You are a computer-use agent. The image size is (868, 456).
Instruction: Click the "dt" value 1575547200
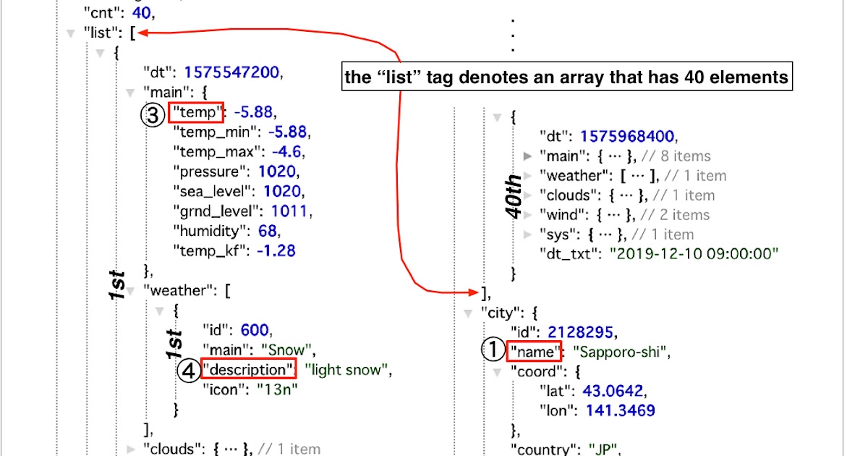232,72
